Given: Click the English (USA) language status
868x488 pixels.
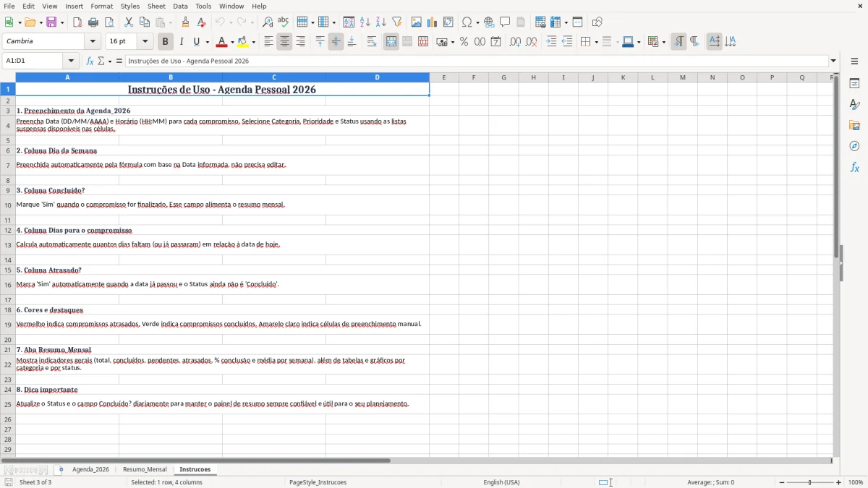Looking at the screenshot, I should pyautogui.click(x=501, y=482).
